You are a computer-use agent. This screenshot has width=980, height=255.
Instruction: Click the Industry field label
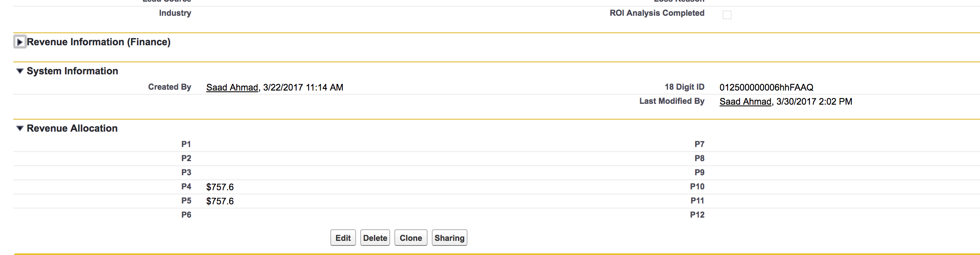[x=175, y=13]
